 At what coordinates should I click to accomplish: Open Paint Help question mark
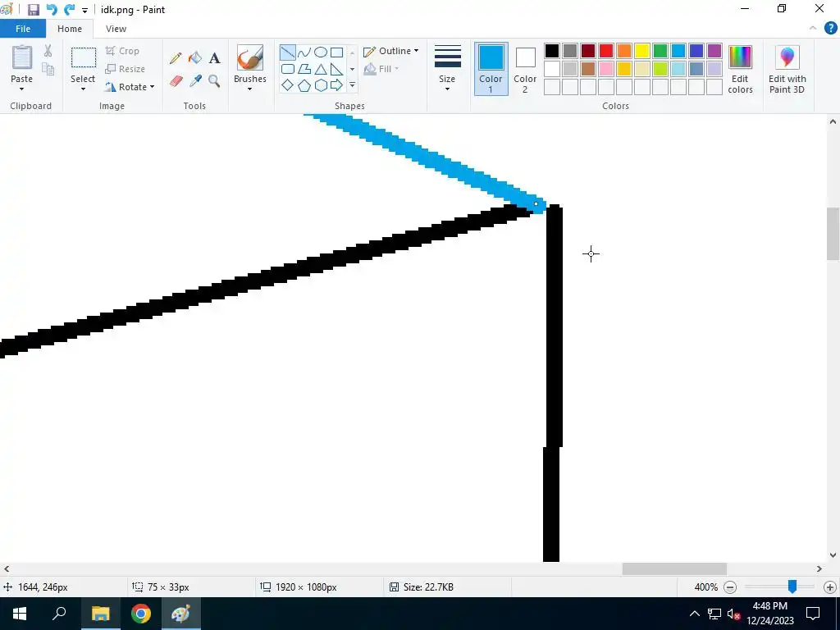[830, 29]
